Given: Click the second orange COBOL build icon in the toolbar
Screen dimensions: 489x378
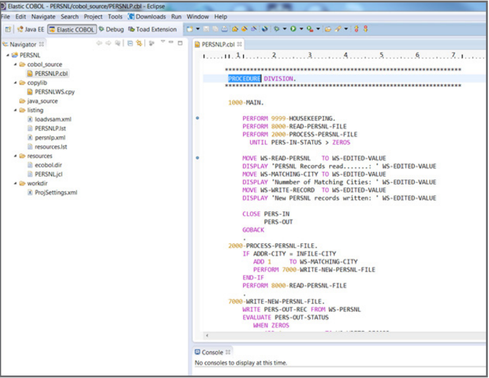Looking at the screenshot, I should point(244,29).
